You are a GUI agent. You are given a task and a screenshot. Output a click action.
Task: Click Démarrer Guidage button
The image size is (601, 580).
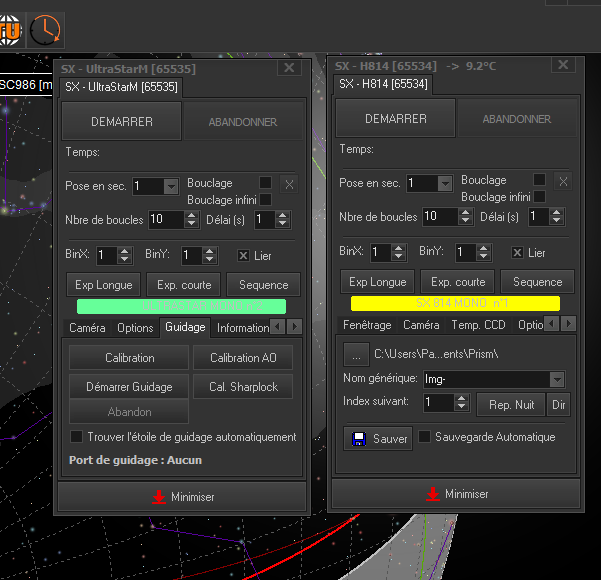[129, 386]
